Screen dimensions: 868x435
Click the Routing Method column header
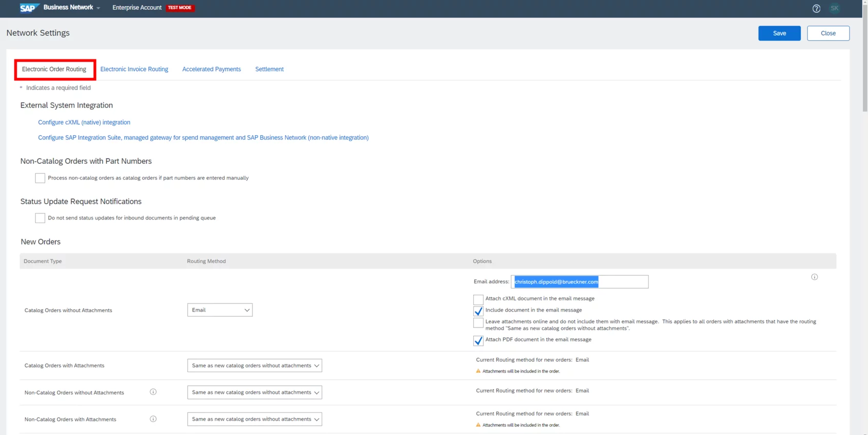pyautogui.click(x=206, y=261)
